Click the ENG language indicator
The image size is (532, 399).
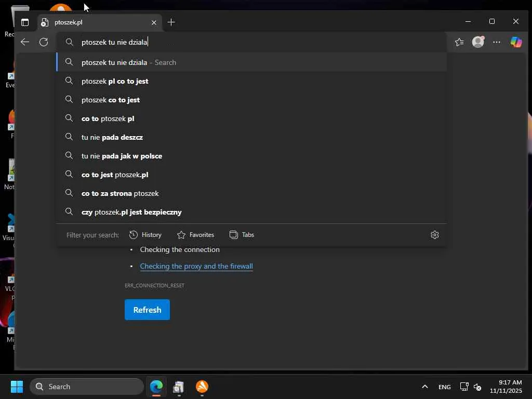445,387
